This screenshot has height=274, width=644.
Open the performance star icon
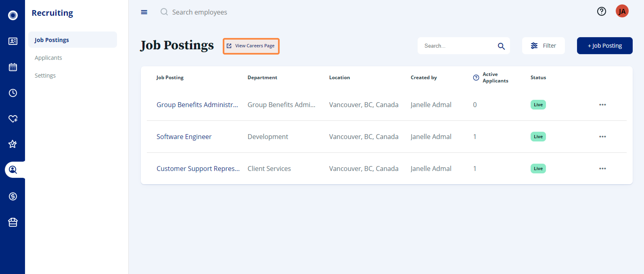coord(13,144)
